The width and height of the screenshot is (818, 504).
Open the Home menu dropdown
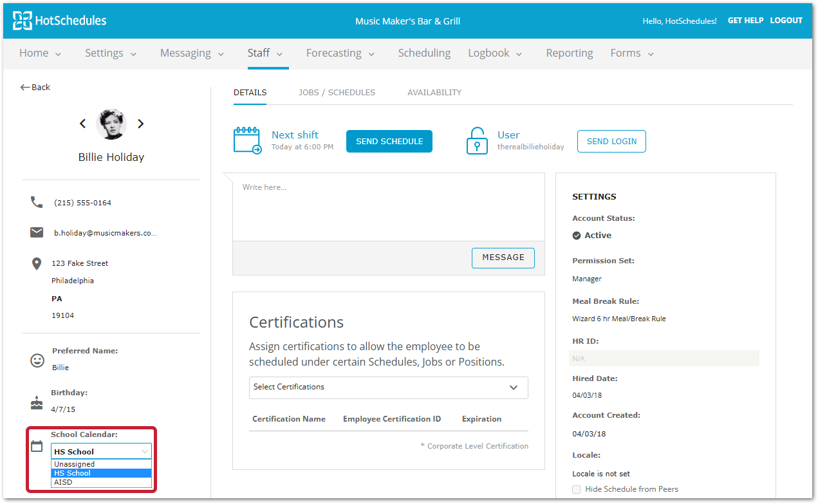coord(40,53)
